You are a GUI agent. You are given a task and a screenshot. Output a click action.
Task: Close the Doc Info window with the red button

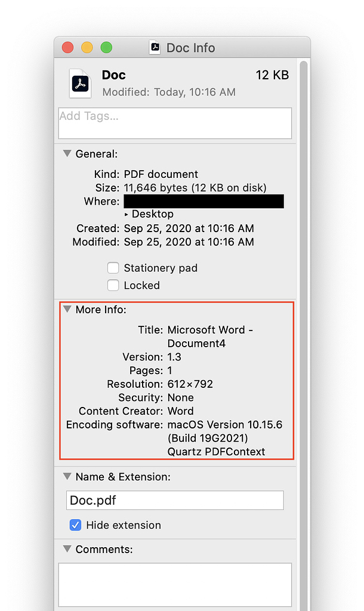coord(68,48)
